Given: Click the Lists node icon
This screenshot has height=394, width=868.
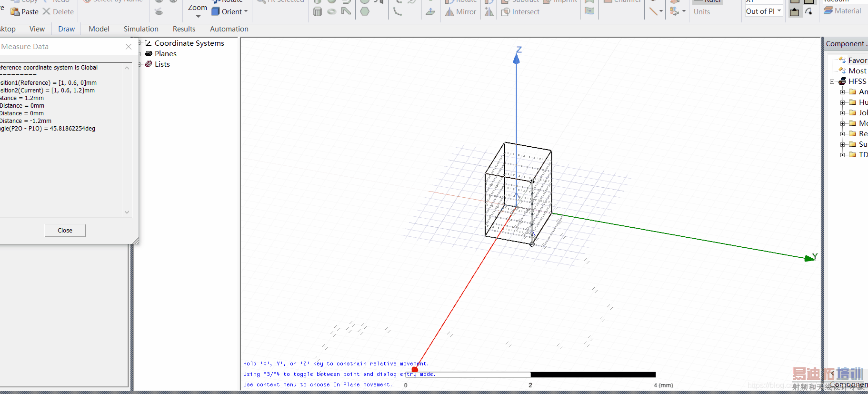Looking at the screenshot, I should pos(149,64).
